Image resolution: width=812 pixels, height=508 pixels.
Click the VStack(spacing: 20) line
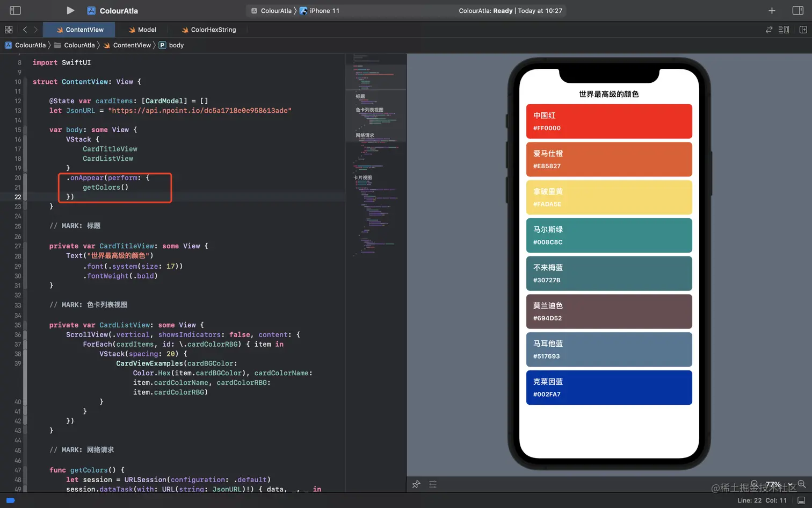143,354
